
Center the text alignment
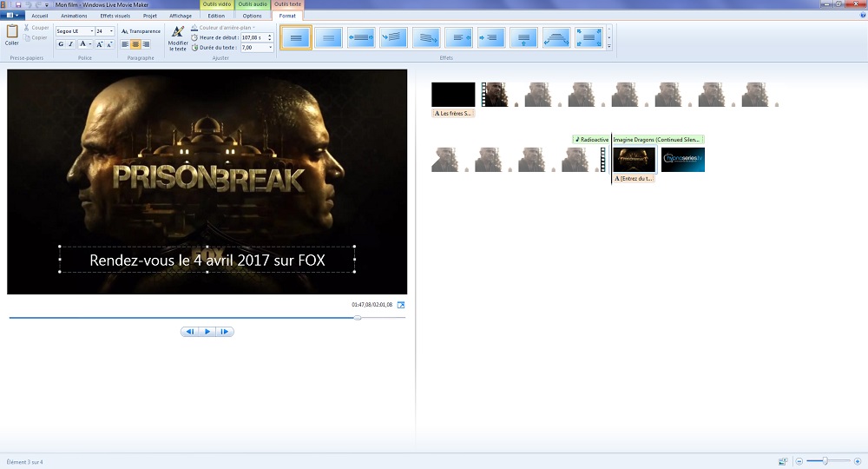click(x=135, y=44)
